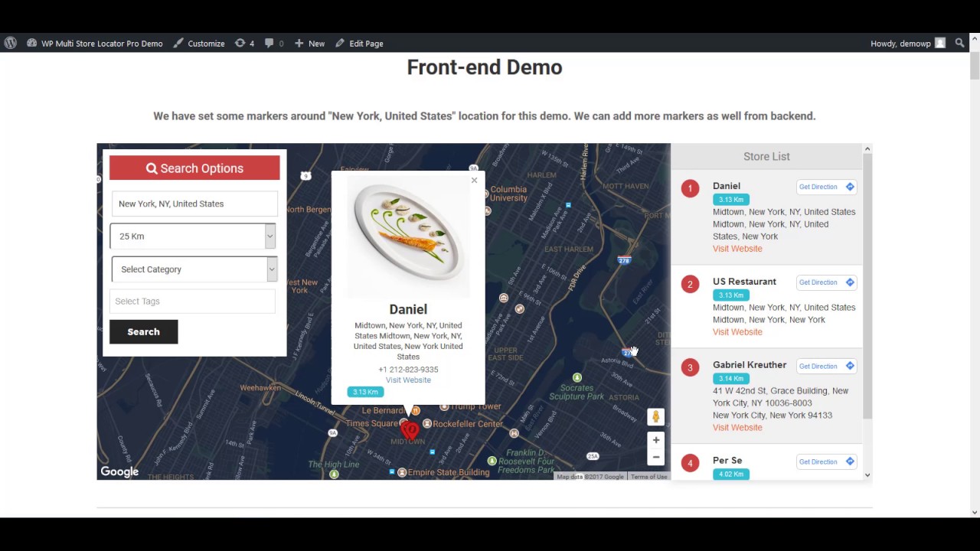Click the Select Tags input field
Viewport: 980px width, 551px height.
[x=192, y=302]
